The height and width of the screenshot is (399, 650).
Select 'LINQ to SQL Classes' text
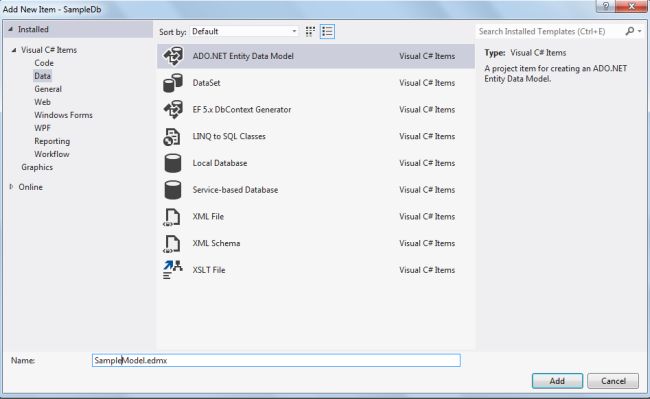(229, 136)
